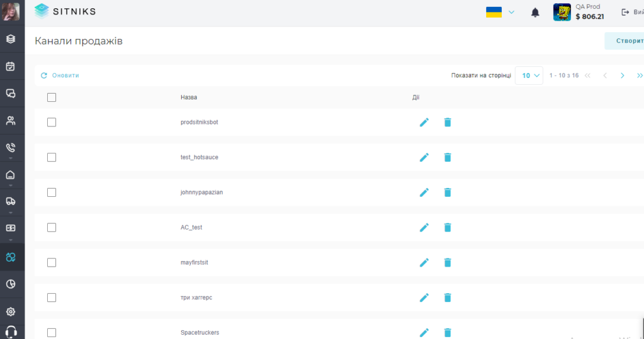
Task: Click the $ 806.21 balance
Action: pyautogui.click(x=590, y=17)
